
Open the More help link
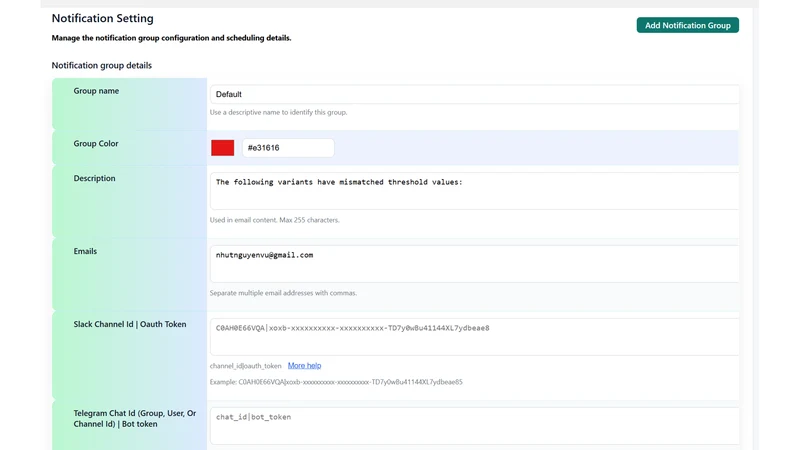(x=304, y=365)
